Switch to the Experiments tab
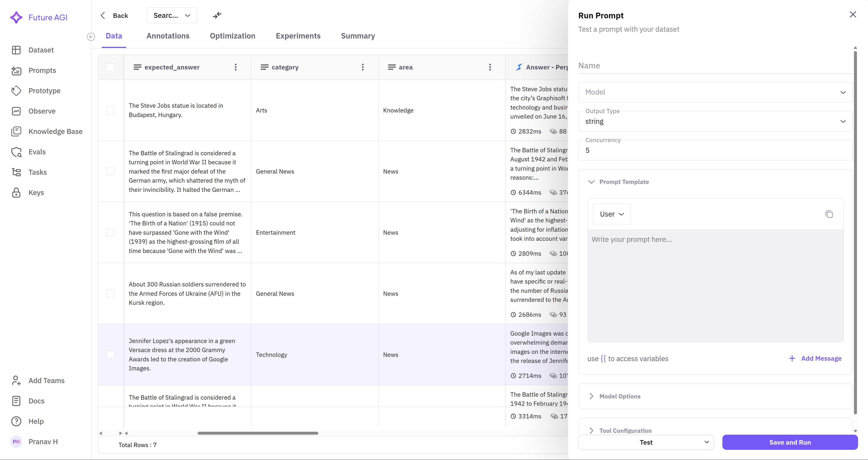The image size is (868, 460). pyautogui.click(x=298, y=36)
